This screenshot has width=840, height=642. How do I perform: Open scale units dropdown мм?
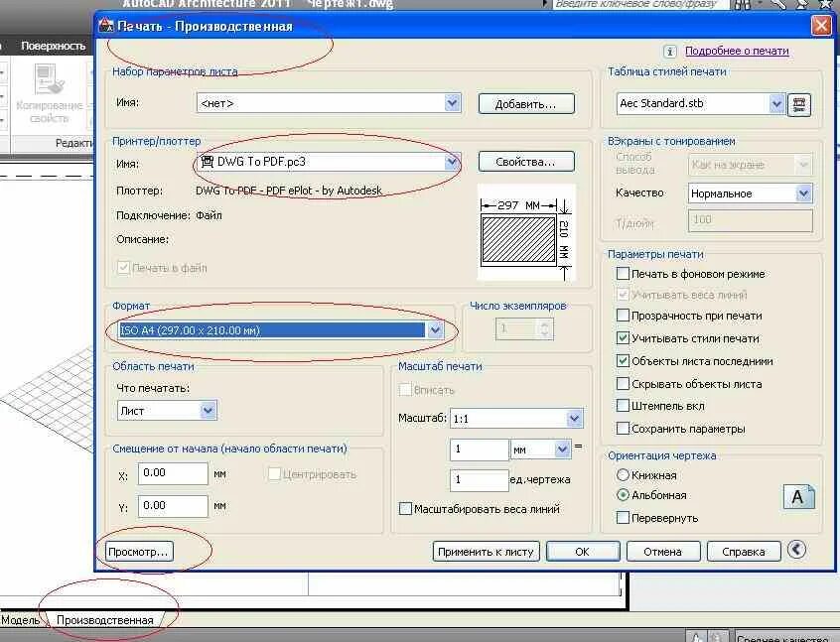click(x=540, y=449)
